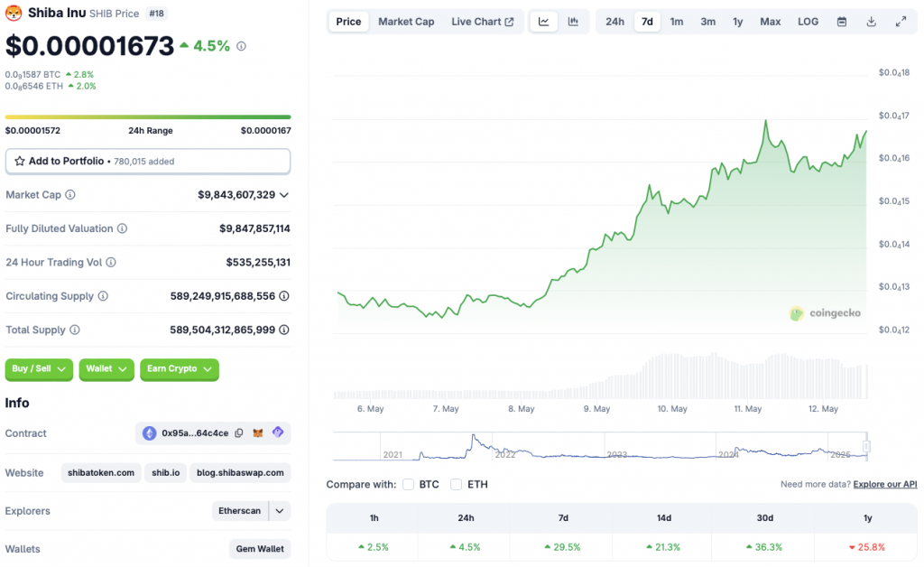Click info icon beside Total Supply label
Image resolution: width=924 pixels, height=567 pixels.
75,330
